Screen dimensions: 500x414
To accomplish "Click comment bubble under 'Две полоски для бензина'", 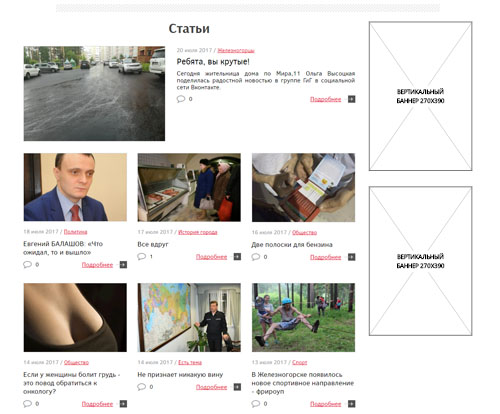I will (256, 257).
